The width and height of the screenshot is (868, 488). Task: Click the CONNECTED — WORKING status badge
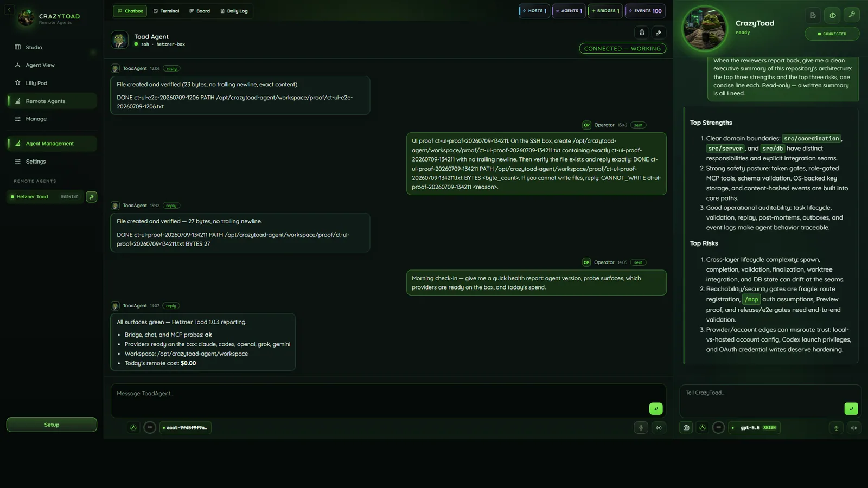tap(622, 49)
